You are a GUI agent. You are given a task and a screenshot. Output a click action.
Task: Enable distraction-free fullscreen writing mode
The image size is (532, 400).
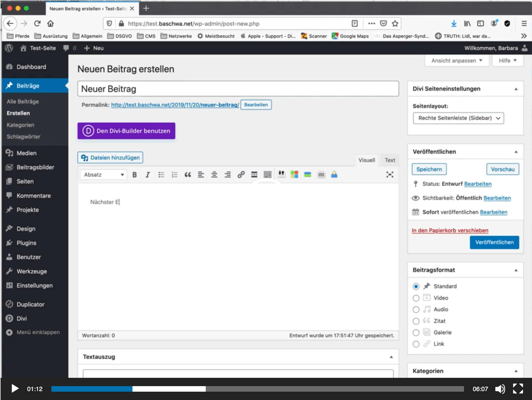pyautogui.click(x=390, y=174)
